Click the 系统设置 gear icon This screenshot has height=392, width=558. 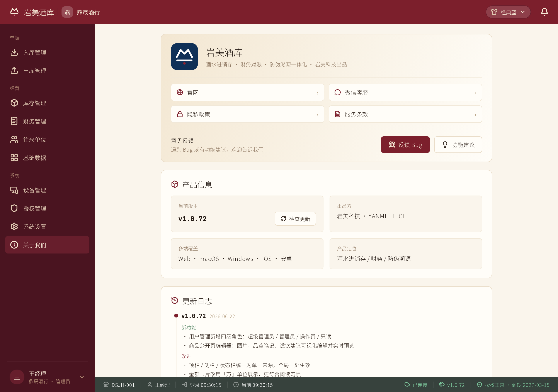[14, 227]
